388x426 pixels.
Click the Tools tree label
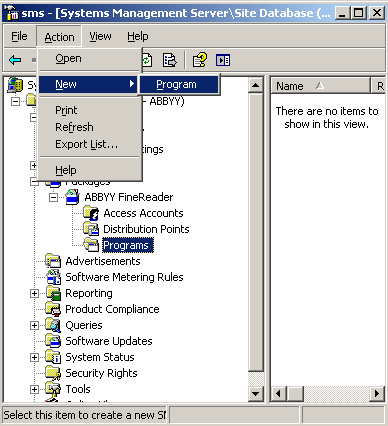[x=78, y=389]
